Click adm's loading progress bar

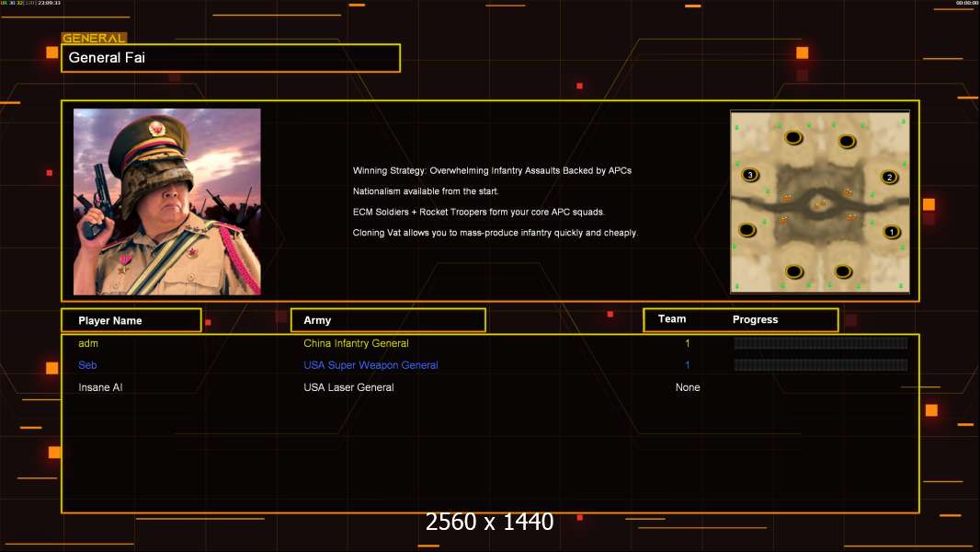point(821,342)
